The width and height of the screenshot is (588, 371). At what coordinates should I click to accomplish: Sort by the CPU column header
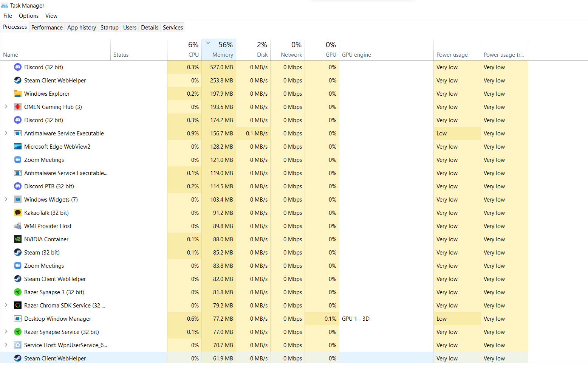(184, 50)
